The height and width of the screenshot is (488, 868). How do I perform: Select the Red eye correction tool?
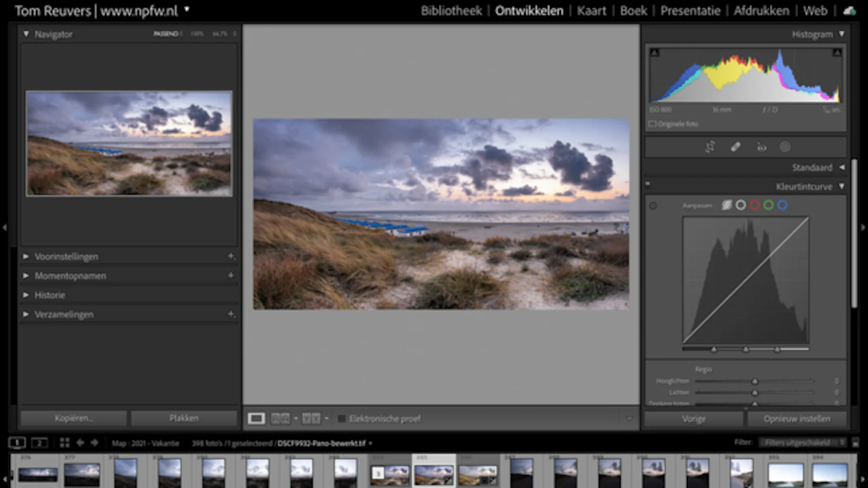pyautogui.click(x=762, y=147)
